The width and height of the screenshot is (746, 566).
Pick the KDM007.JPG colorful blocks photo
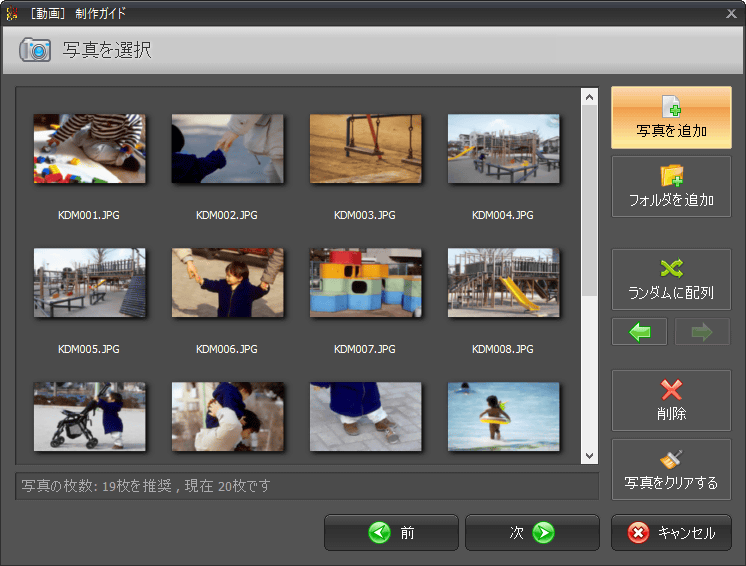(x=365, y=283)
